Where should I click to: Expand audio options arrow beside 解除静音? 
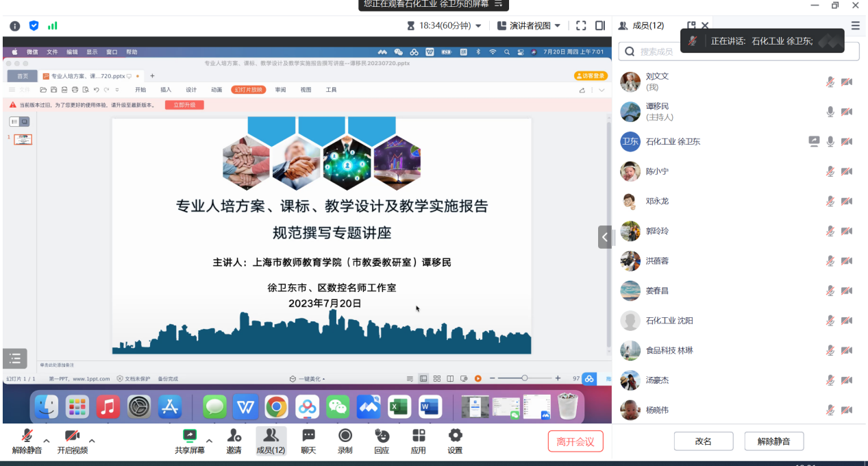click(47, 441)
